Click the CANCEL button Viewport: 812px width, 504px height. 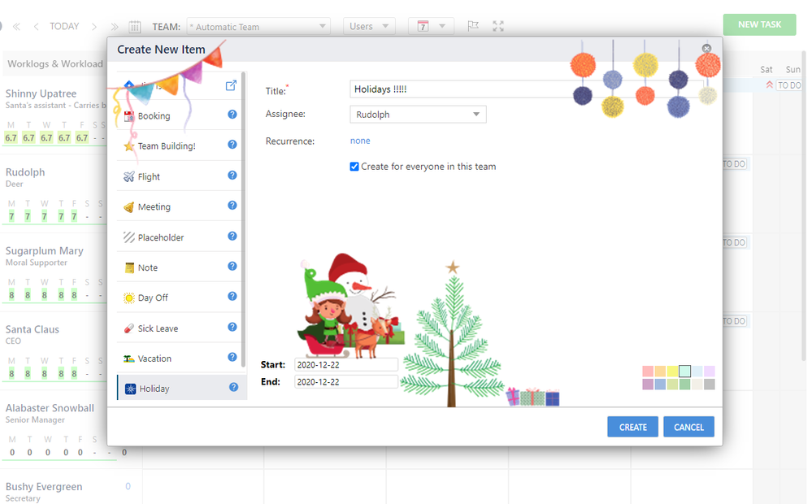click(x=688, y=427)
